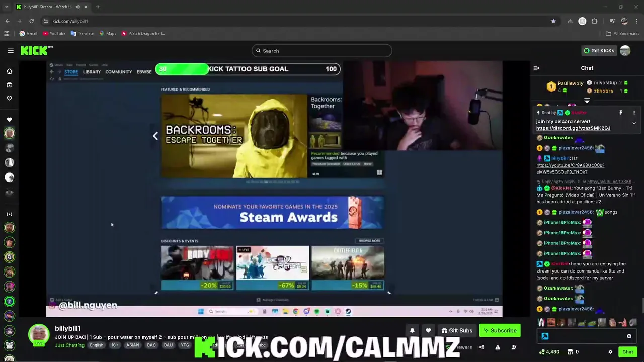Report stream via warning triangle icon

click(x=498, y=347)
